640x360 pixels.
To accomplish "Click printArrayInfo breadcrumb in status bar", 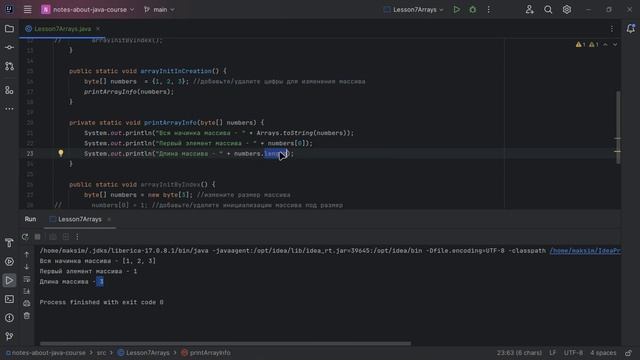I will [x=206, y=353].
